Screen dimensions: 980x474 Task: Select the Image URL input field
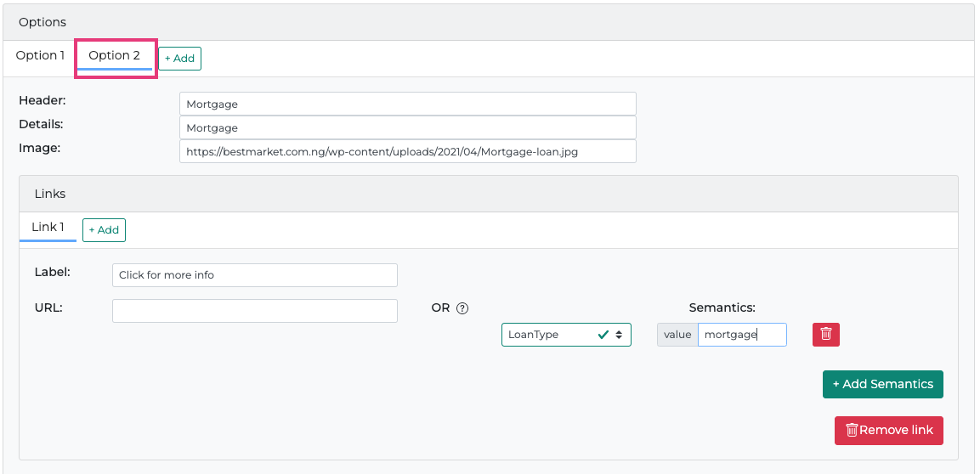click(407, 152)
